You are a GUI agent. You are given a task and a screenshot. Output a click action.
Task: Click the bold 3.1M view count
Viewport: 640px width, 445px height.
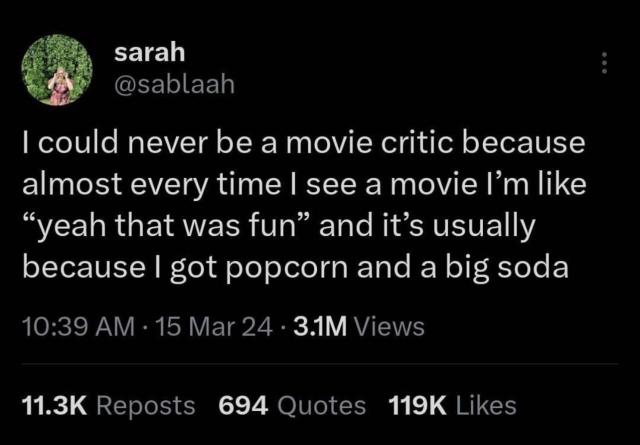pyautogui.click(x=320, y=327)
